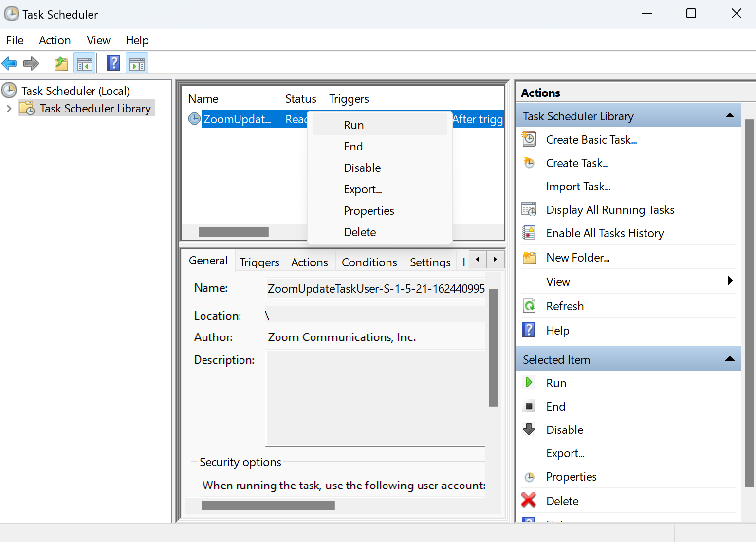Choose Delete from the context menu
This screenshot has height=542, width=756.
pos(380,232)
